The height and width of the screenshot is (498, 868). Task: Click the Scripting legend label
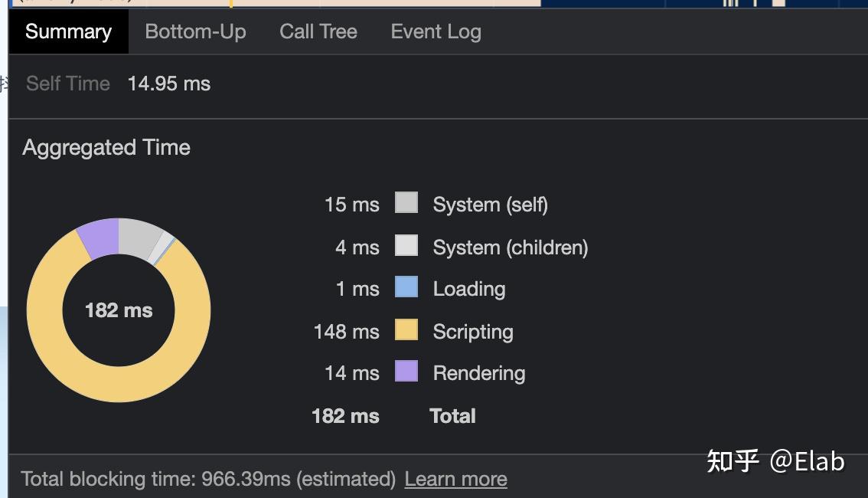point(472,332)
